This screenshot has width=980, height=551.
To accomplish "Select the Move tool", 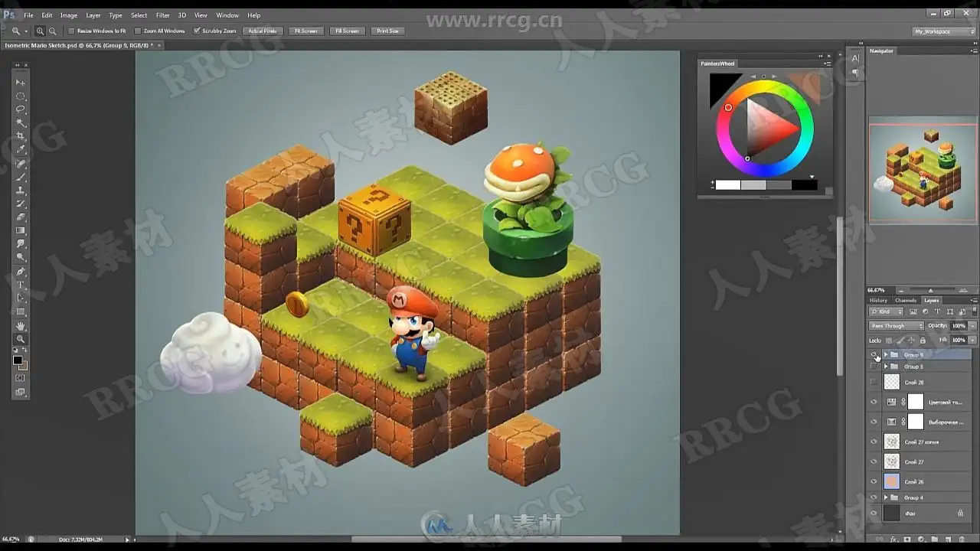I will pyautogui.click(x=21, y=82).
